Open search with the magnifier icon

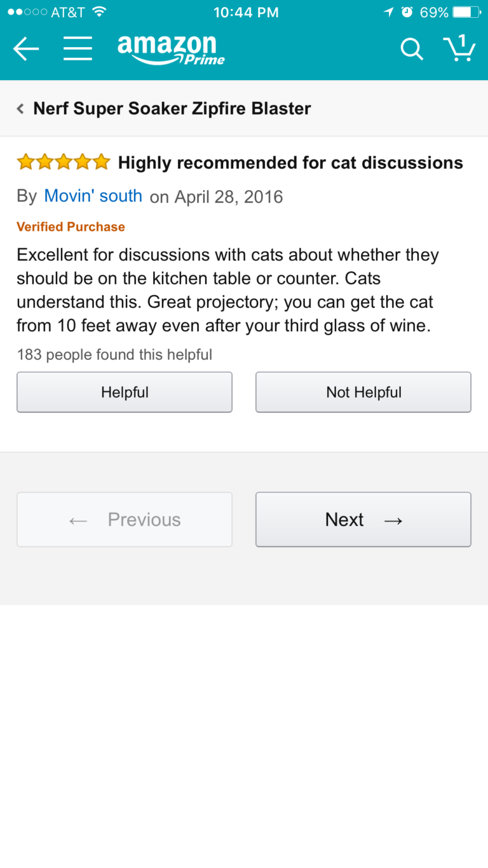click(x=411, y=49)
